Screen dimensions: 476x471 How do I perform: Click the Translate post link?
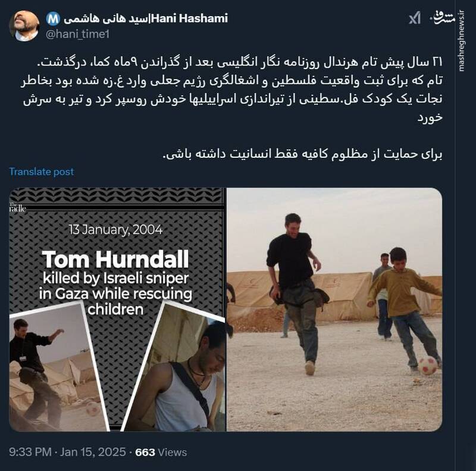[42, 171]
